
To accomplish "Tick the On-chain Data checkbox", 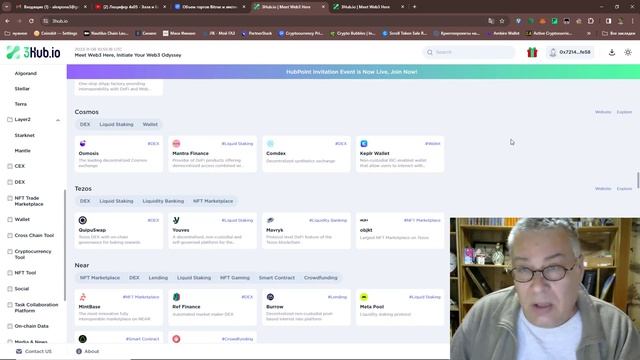I will click(10, 326).
